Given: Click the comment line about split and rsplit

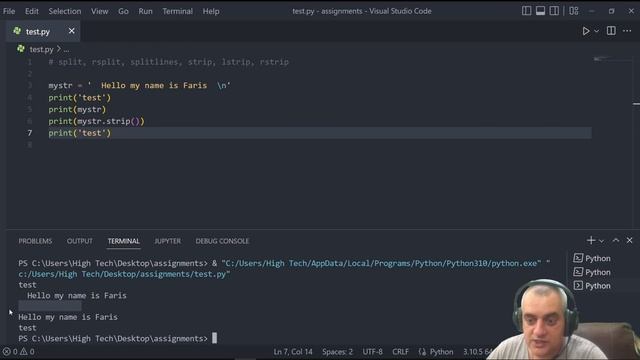Looking at the screenshot, I should pos(169,62).
